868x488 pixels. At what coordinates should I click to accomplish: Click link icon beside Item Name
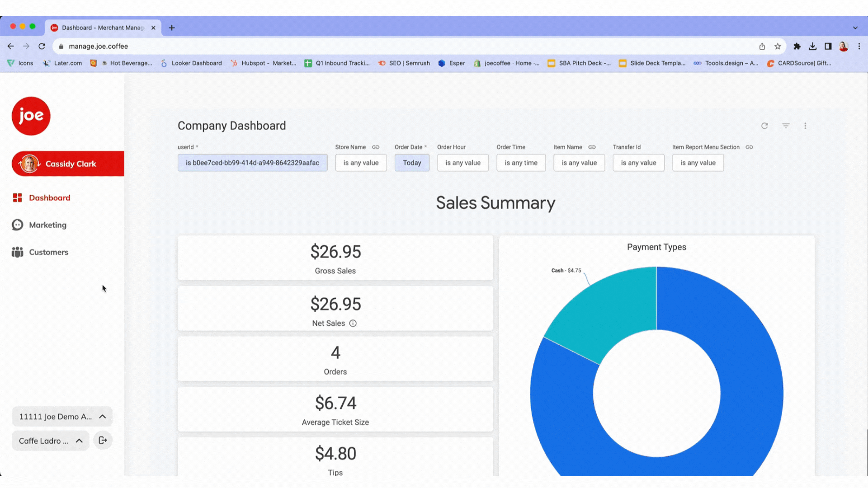[592, 147]
